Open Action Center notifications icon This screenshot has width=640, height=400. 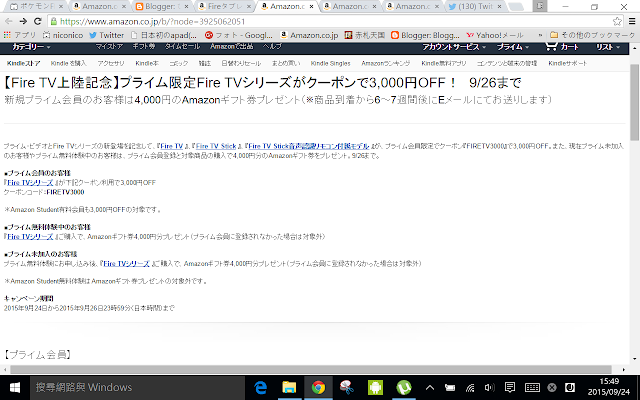point(509,388)
